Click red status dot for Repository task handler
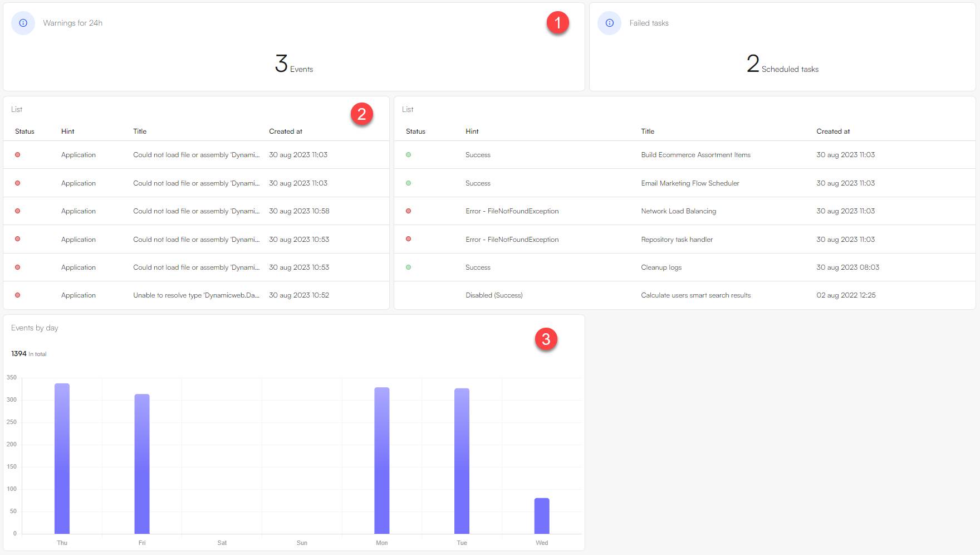980x555 pixels. pos(408,239)
